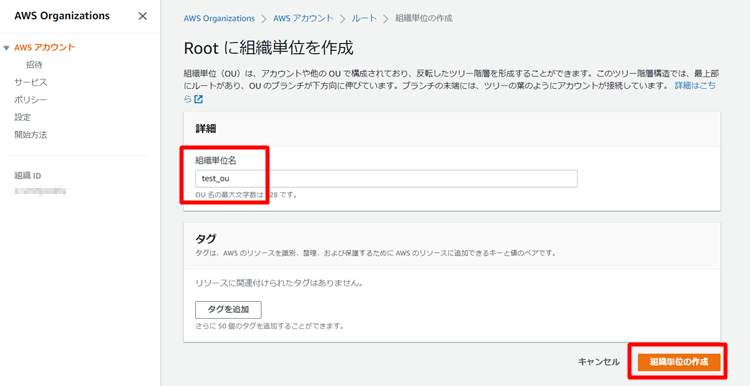Image resolution: width=750 pixels, height=386 pixels.
Task: Click タグを追加 button
Action: (x=228, y=309)
